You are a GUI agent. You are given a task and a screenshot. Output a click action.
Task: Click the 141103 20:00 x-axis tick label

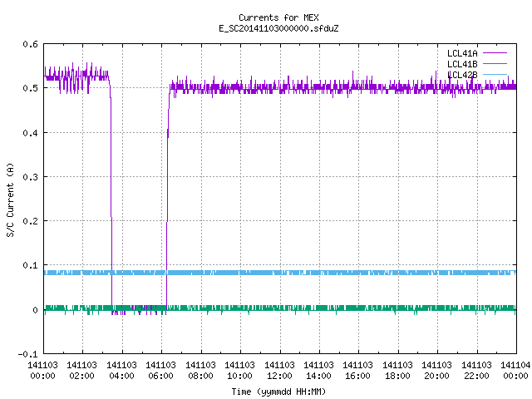pos(436,370)
